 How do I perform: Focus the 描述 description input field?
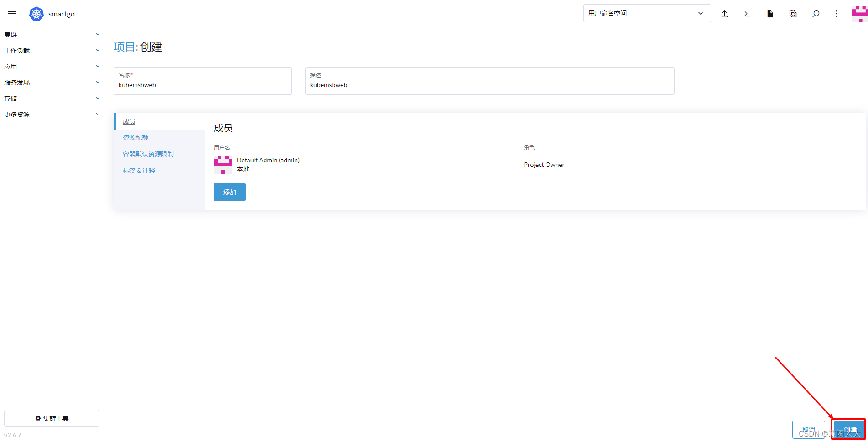click(489, 81)
